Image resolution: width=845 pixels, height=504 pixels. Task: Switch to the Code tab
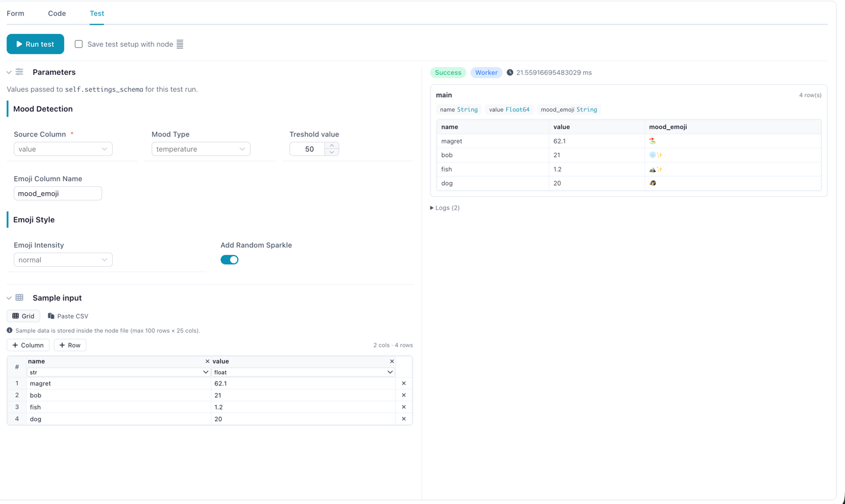click(57, 13)
